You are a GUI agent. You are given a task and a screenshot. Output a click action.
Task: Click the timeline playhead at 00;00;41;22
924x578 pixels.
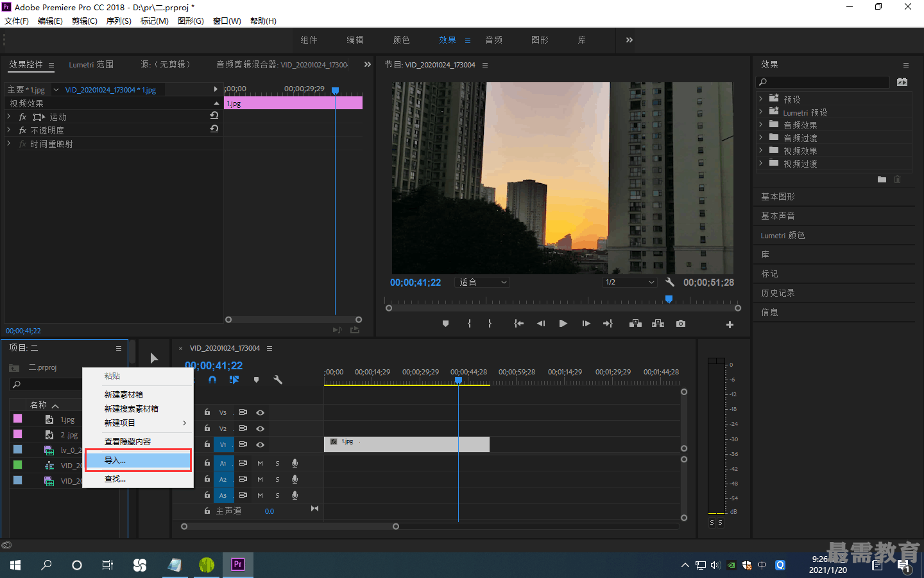click(x=458, y=380)
